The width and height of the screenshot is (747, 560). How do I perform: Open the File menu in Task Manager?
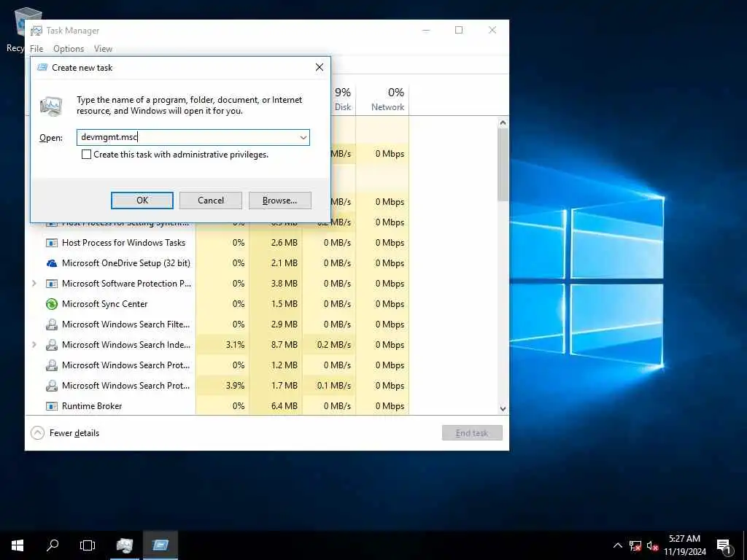36,49
